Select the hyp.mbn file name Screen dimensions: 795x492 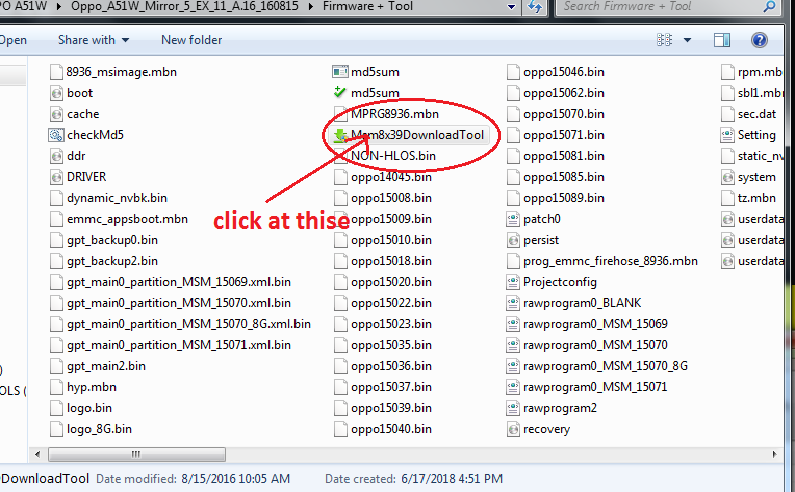(x=91, y=387)
